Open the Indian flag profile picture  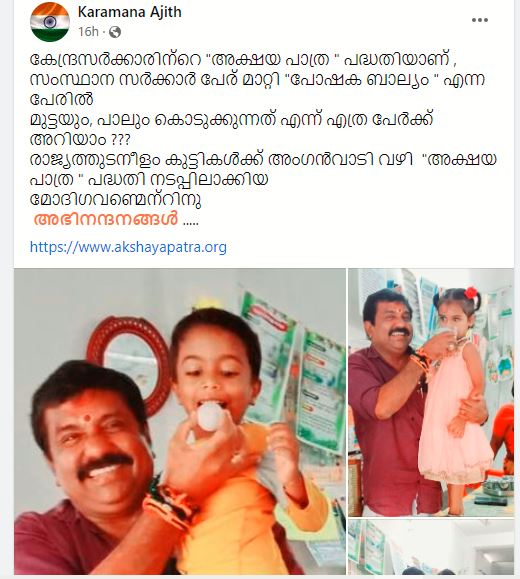[x=50, y=22]
